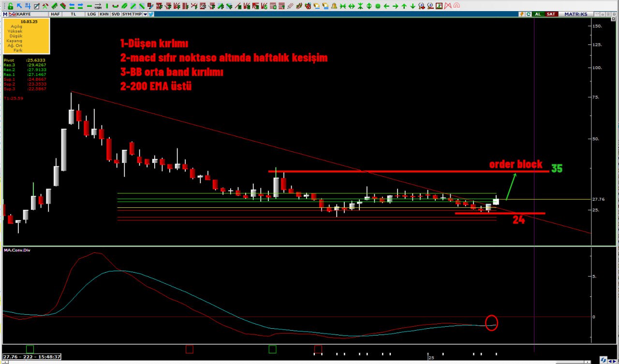The height and width of the screenshot is (364, 619).
Task: Click the green left arrow scroll icon
Action: click(x=386, y=6)
